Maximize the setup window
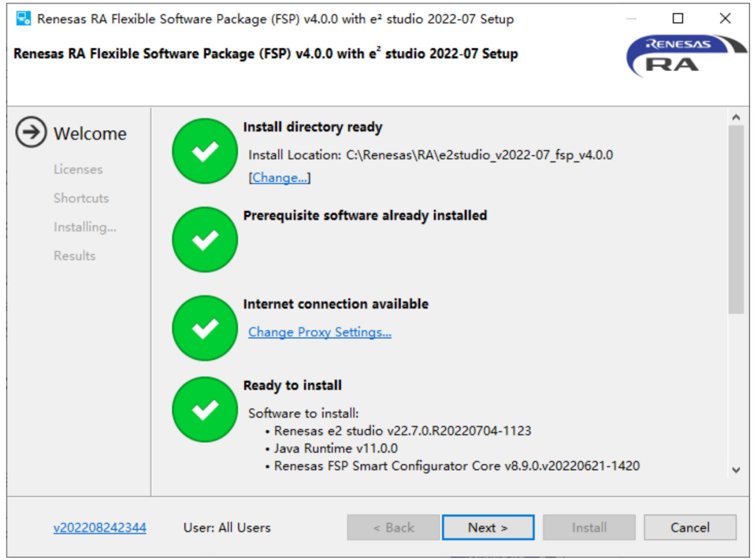 pos(678,18)
